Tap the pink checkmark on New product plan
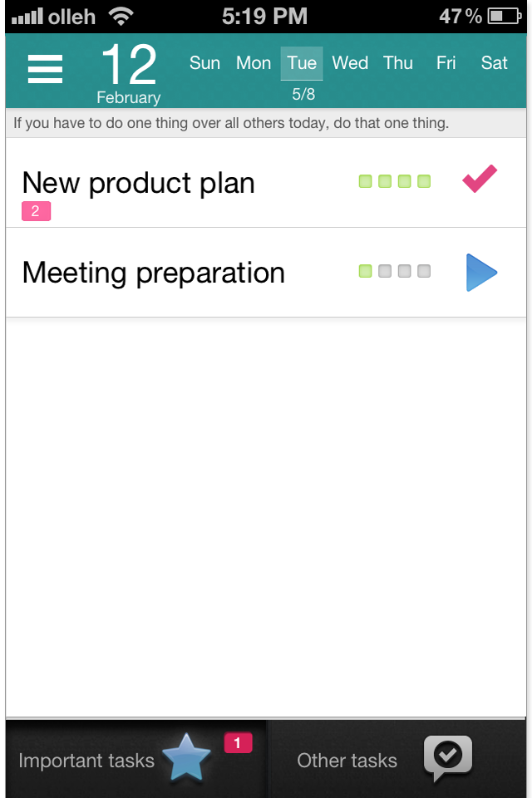This screenshot has height=798, width=532. tap(480, 179)
